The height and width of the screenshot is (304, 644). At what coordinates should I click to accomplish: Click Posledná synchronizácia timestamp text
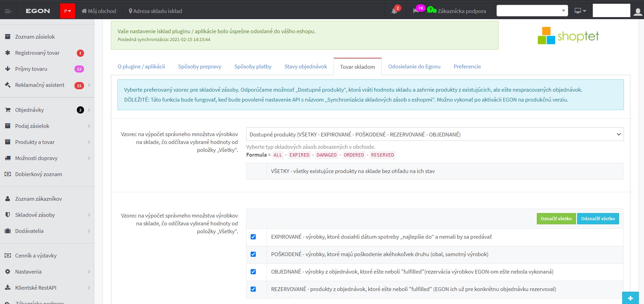164,40
